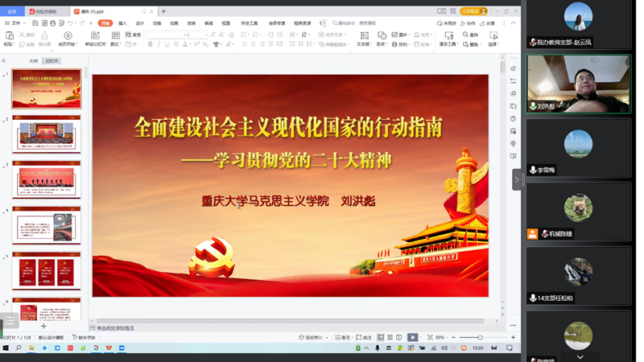Click the add slide plus below thumbnails

tap(43, 327)
